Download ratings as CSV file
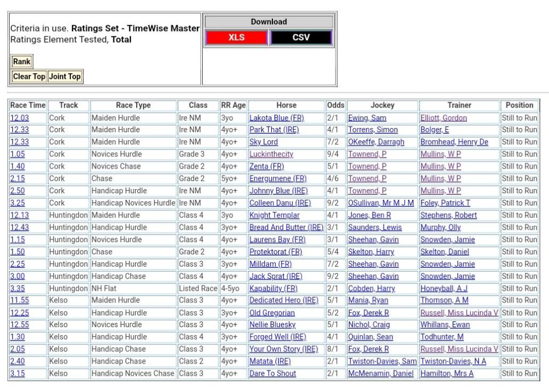Viewport: 549px width, 392px height. pyautogui.click(x=301, y=37)
